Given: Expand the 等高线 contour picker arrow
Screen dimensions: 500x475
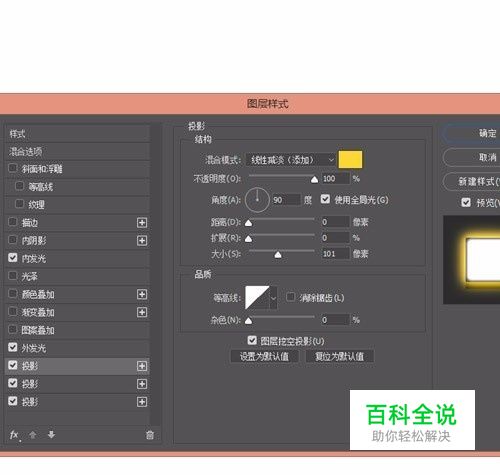Looking at the screenshot, I should [273, 298].
